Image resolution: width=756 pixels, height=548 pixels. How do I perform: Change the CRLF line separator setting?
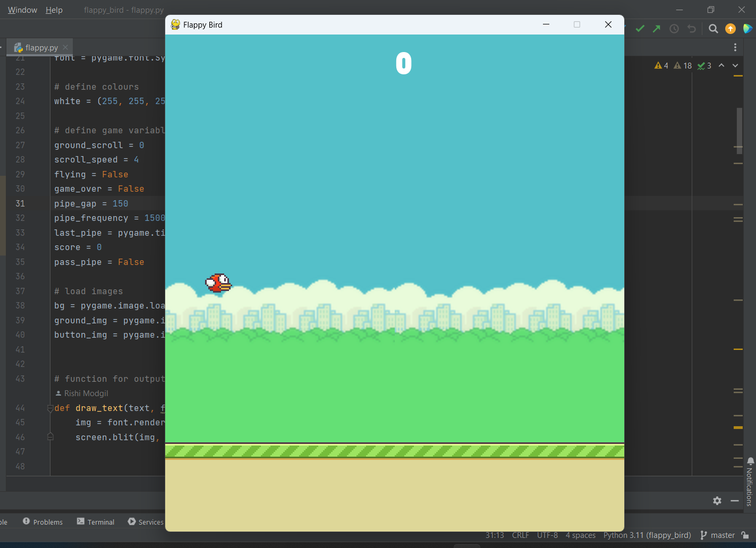pos(520,535)
